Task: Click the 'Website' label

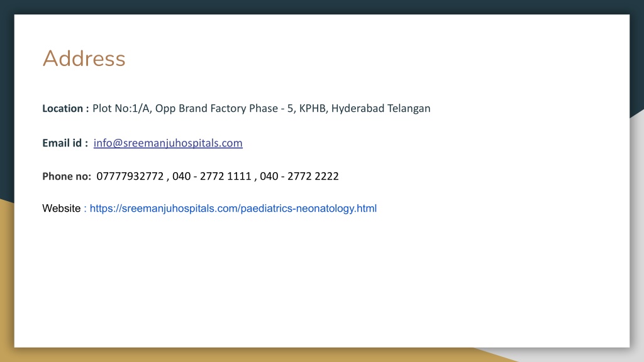Action: pos(61,209)
